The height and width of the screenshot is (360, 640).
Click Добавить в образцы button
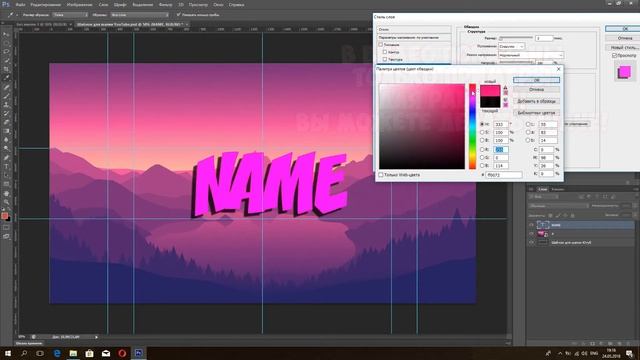point(536,101)
